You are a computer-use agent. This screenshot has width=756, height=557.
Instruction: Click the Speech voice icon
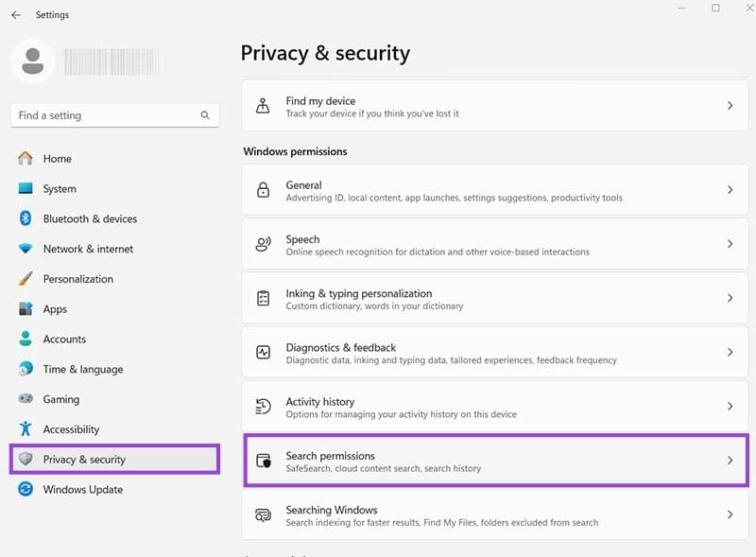pyautogui.click(x=263, y=244)
